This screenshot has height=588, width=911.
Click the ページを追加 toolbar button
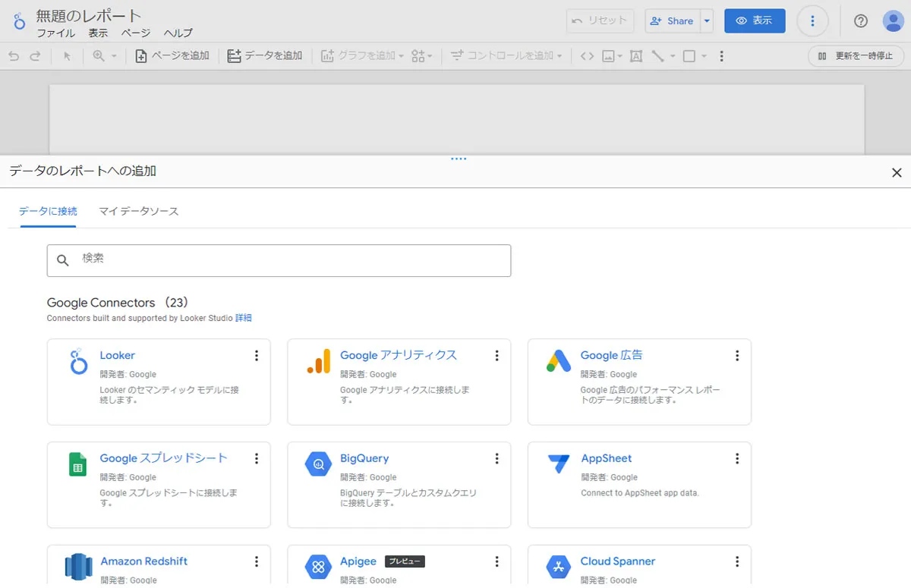point(172,56)
